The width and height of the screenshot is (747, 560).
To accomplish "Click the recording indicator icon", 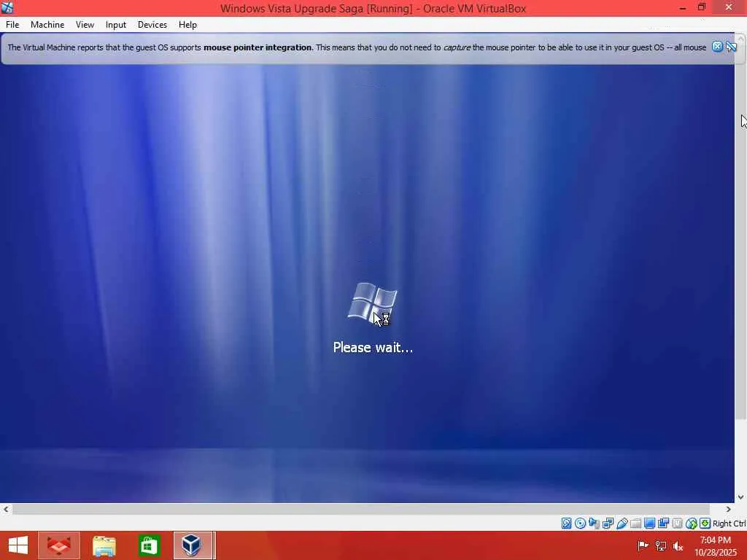I will point(663,524).
